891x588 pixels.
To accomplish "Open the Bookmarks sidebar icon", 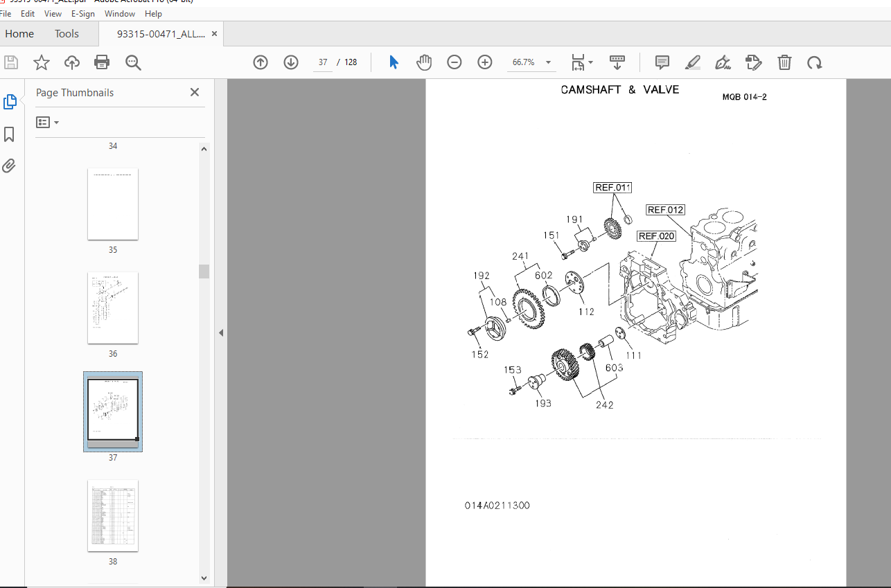I will point(9,134).
